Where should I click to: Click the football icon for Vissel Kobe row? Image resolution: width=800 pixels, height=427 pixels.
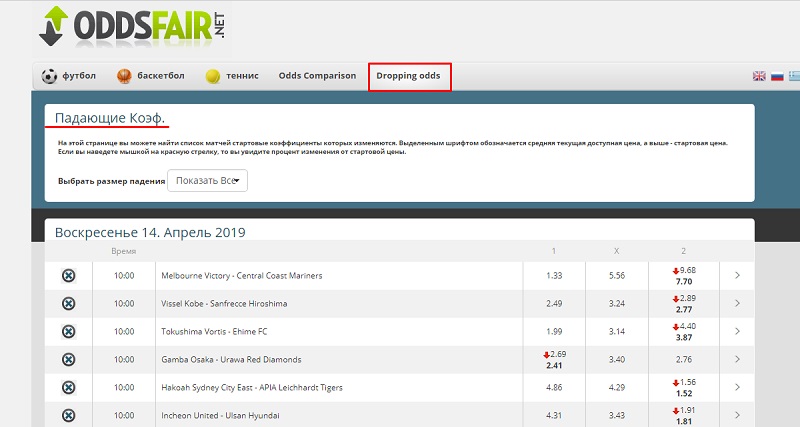(x=68, y=304)
